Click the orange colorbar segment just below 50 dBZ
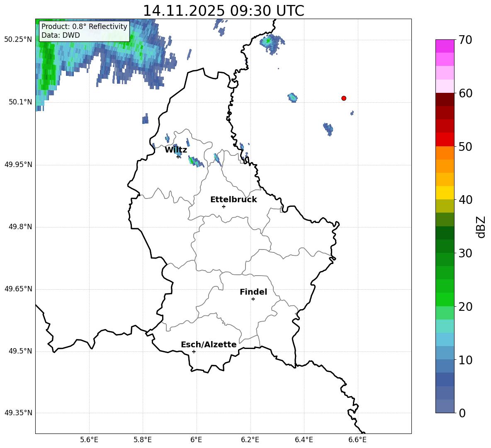This screenshot has width=491, height=448. click(445, 153)
